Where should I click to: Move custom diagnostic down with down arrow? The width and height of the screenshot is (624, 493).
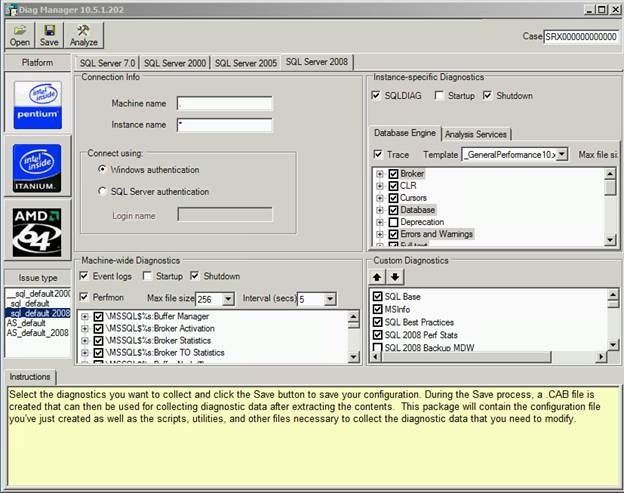click(395, 277)
